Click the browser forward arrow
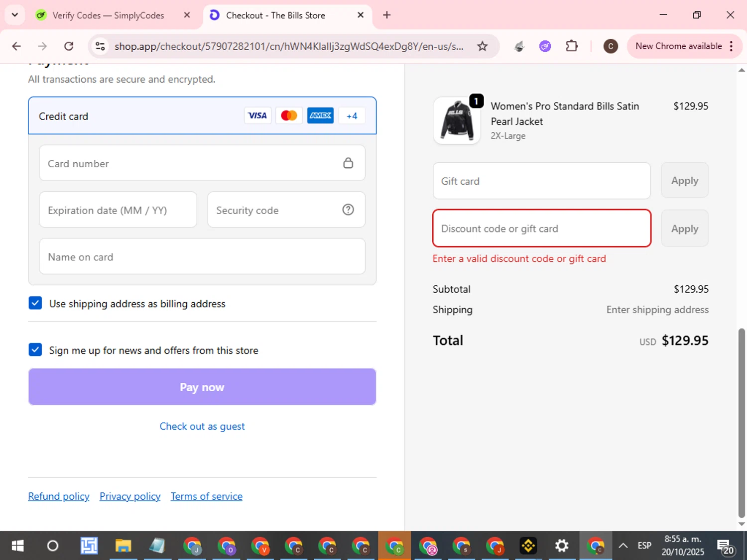Viewport: 747px width, 560px height. click(42, 46)
